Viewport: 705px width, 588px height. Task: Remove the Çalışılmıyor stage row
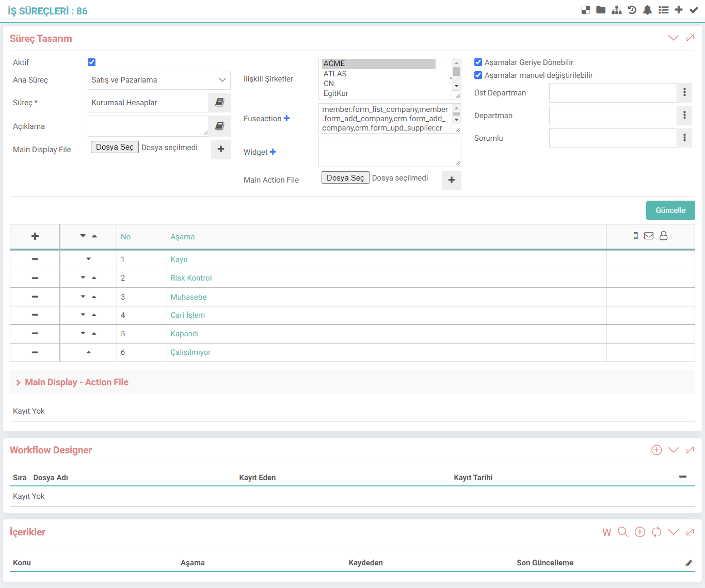click(x=35, y=352)
